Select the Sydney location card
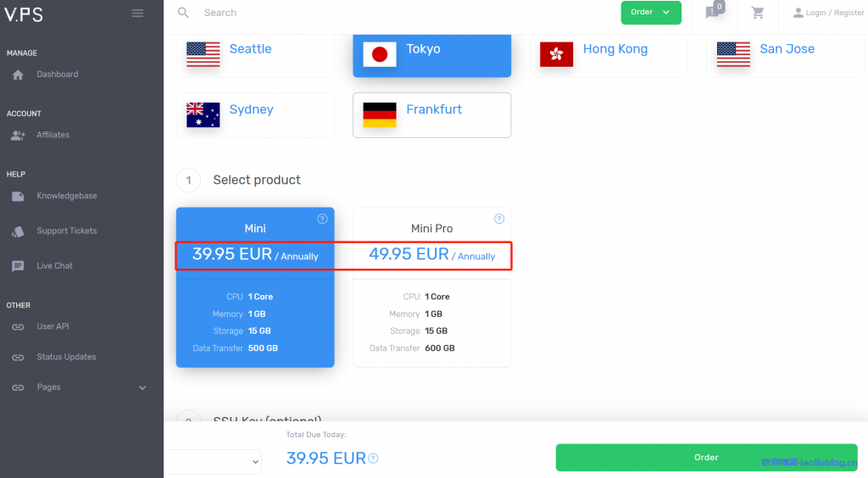 (254, 114)
